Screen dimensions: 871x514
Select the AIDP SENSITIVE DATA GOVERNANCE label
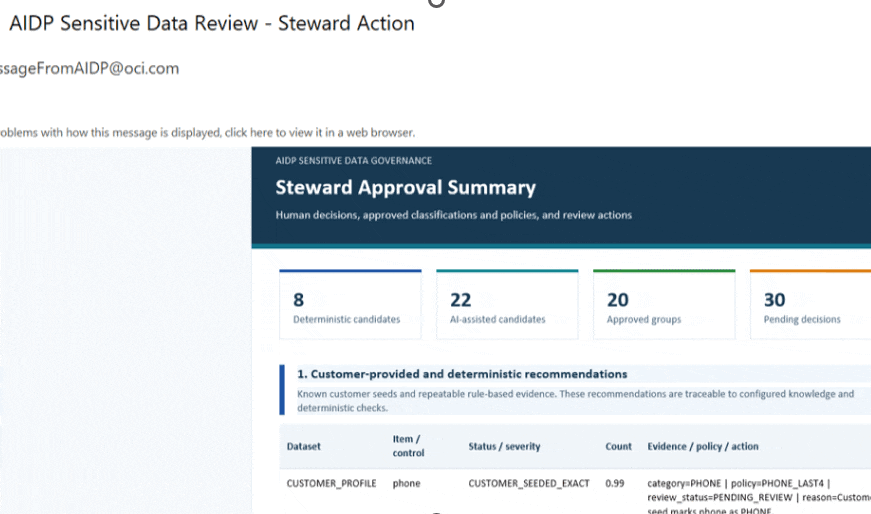pos(353,161)
